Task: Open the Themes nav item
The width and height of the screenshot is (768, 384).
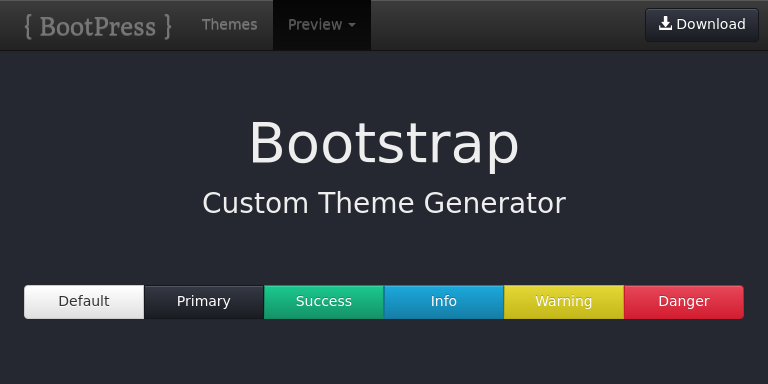Action: point(229,24)
